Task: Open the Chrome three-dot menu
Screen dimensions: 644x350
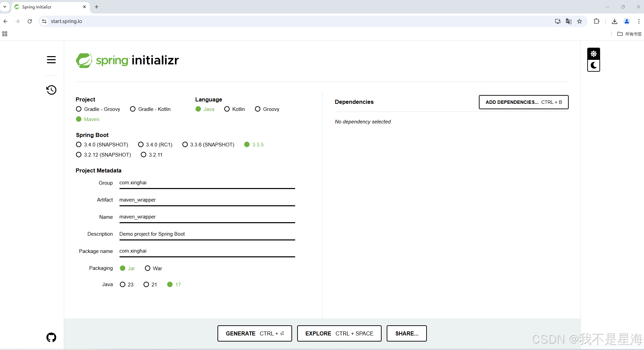Action: click(639, 21)
